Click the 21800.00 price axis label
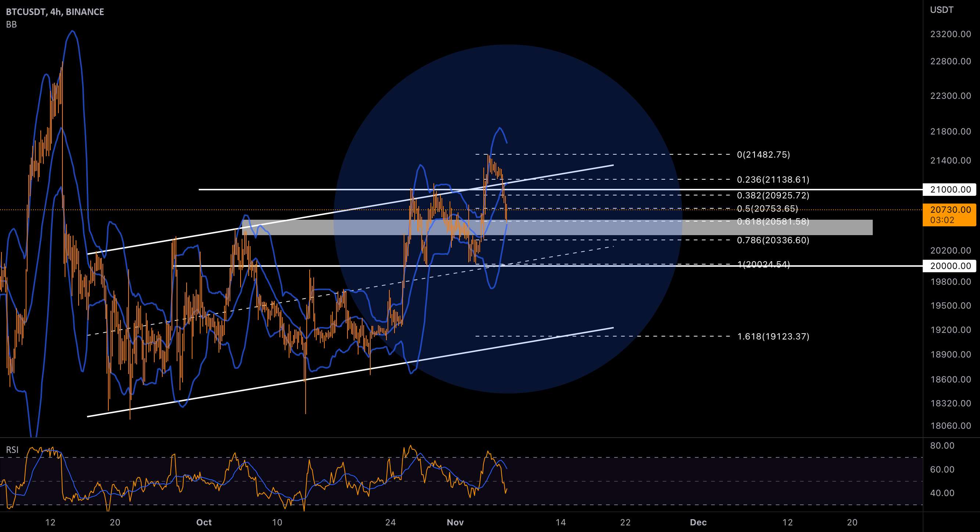Viewport: 980px width, 532px height. [951, 132]
